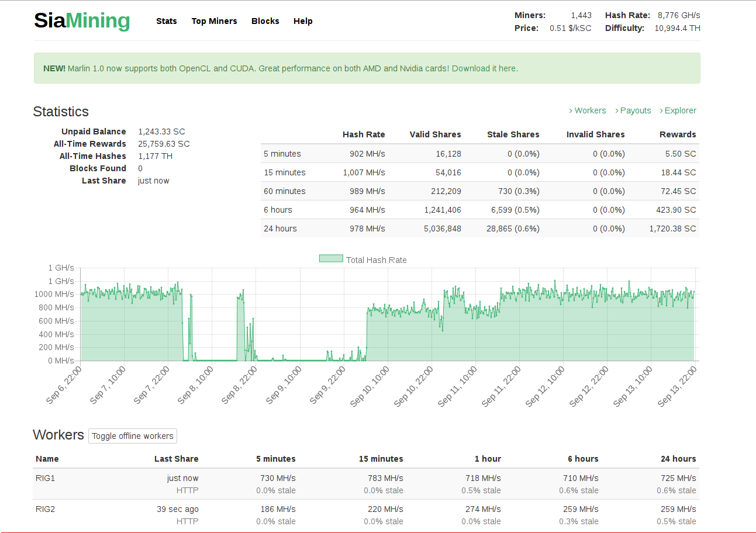Click the 15 minutes hash rate 1,007 MH/s

[364, 172]
